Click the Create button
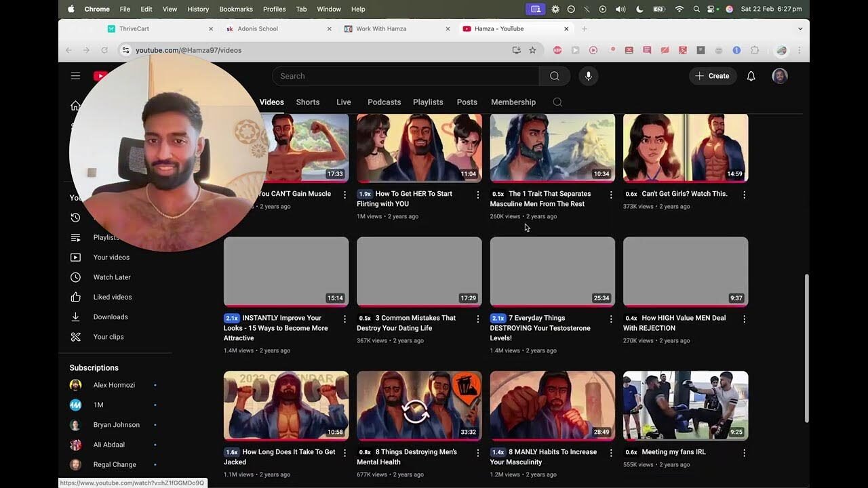The image size is (868, 488). point(712,76)
